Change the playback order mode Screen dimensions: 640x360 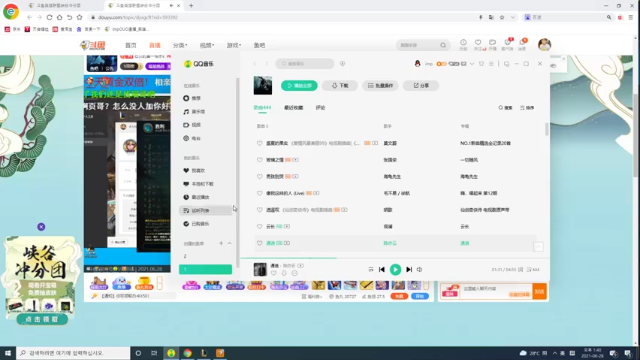(x=371, y=269)
